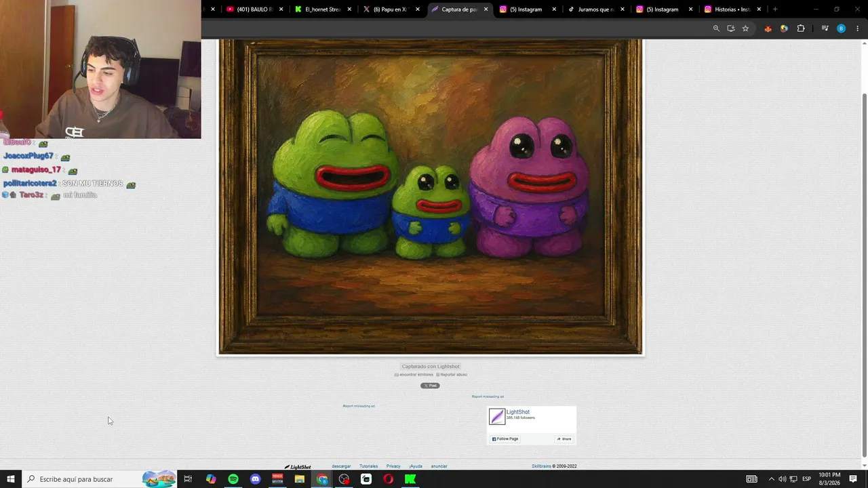Open Spotify from the taskbar

(x=233, y=479)
